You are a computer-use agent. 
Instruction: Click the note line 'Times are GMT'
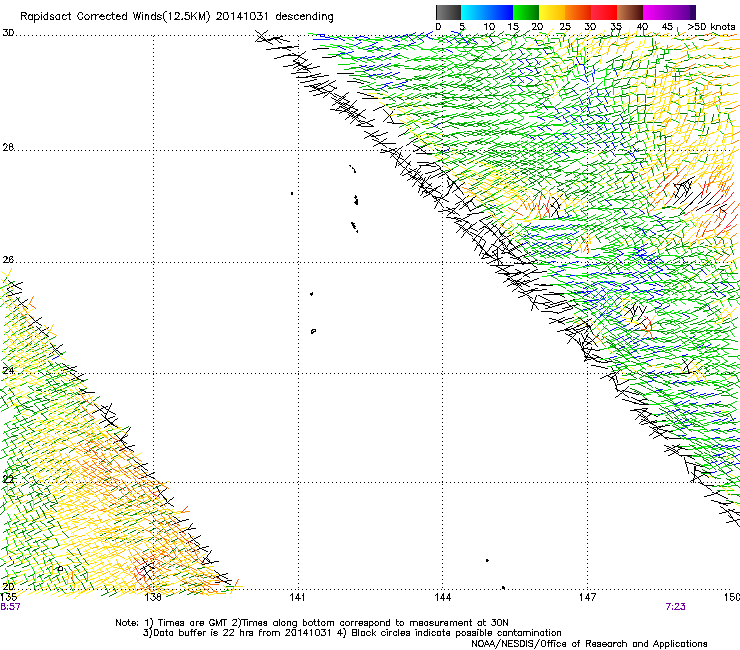click(x=192, y=623)
